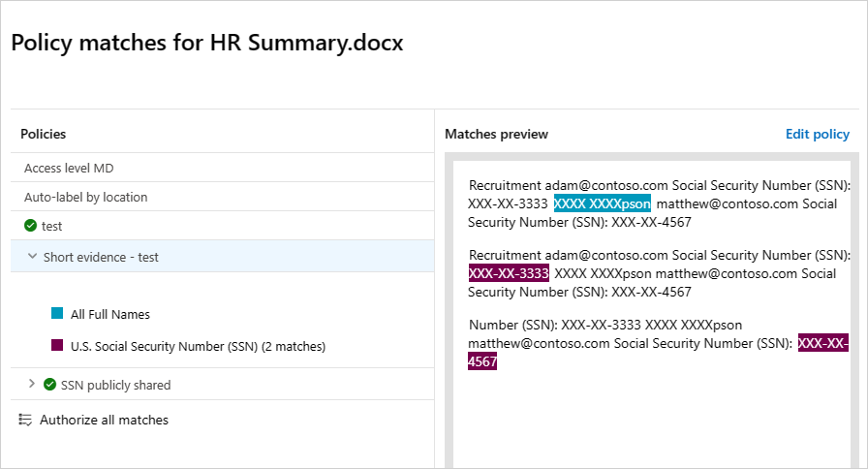Screen dimensions: 868x469
Task: Select Short evidence - test policy label
Action: pyautogui.click(x=101, y=257)
